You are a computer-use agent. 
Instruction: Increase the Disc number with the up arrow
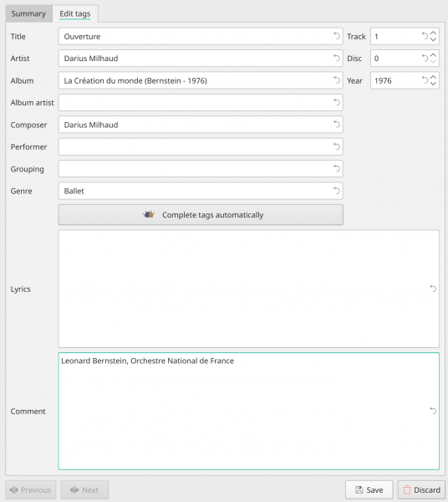coord(433,55)
